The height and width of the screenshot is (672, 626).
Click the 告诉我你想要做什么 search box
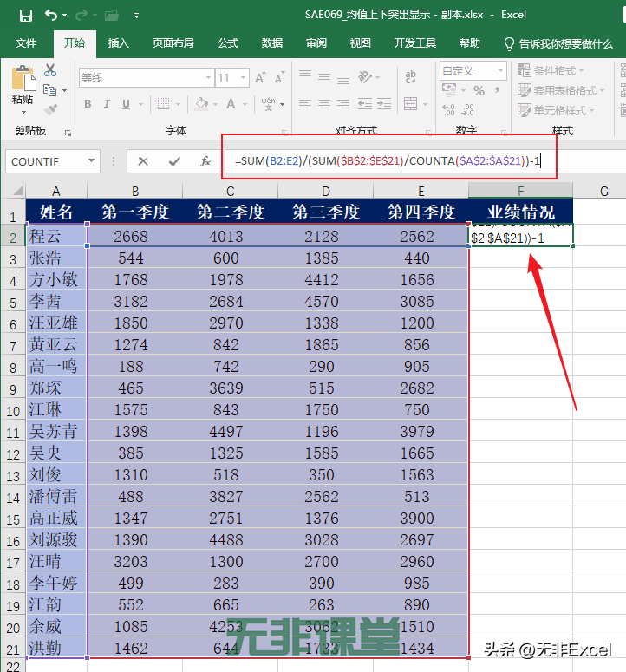[558, 43]
